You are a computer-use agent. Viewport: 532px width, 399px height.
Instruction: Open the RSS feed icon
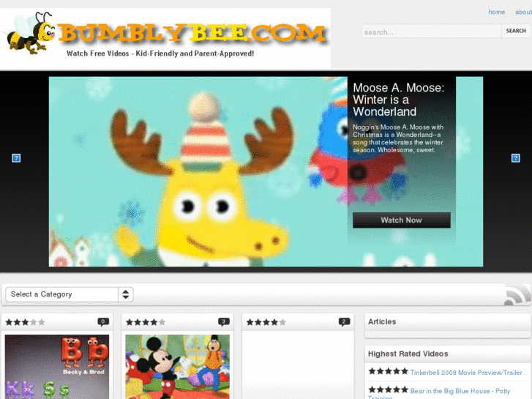click(517, 295)
